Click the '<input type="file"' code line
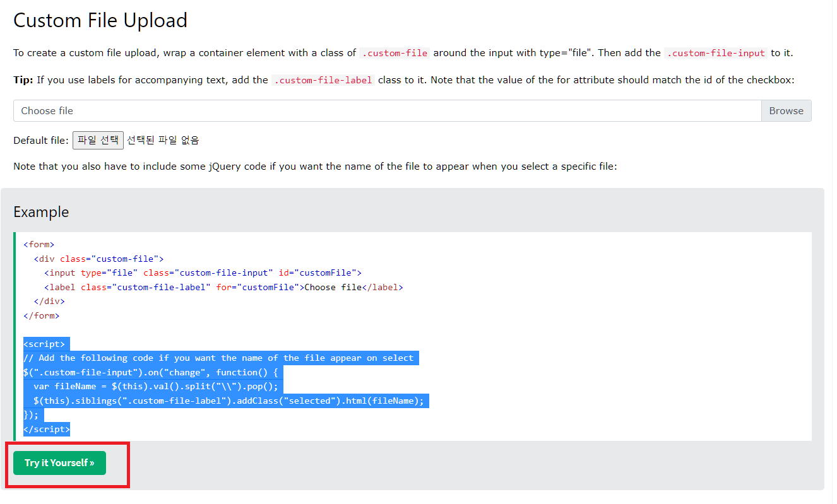Viewport: 837px width, 504px height. tap(203, 273)
